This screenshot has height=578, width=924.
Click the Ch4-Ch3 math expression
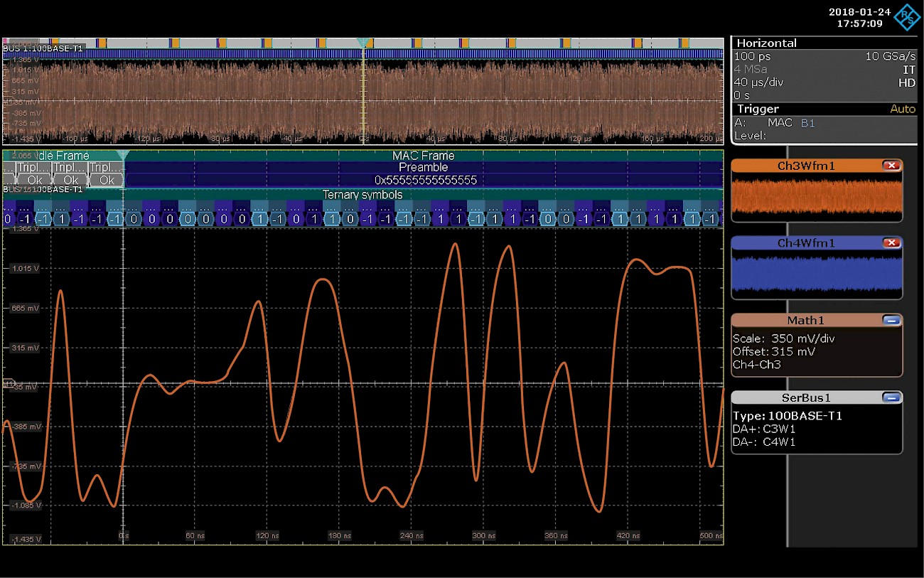(757, 365)
